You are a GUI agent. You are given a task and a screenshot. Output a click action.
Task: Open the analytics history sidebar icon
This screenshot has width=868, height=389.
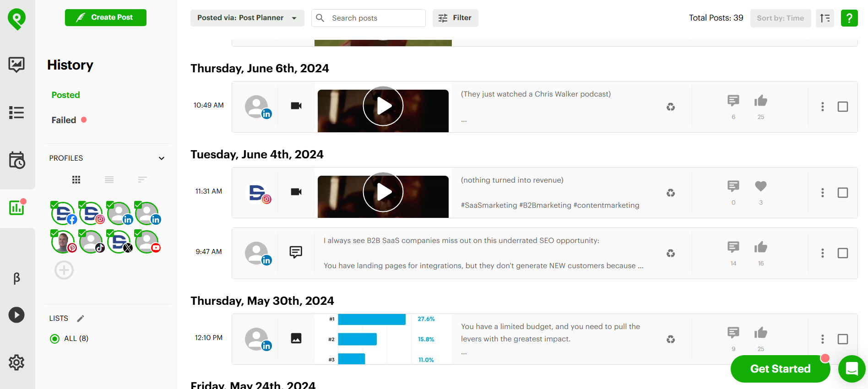(17, 207)
